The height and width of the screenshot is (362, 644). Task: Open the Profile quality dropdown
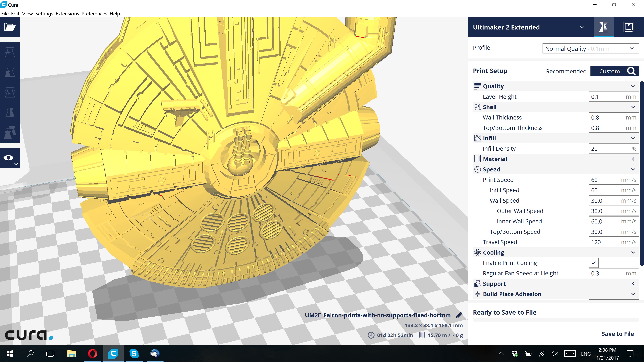(x=590, y=48)
